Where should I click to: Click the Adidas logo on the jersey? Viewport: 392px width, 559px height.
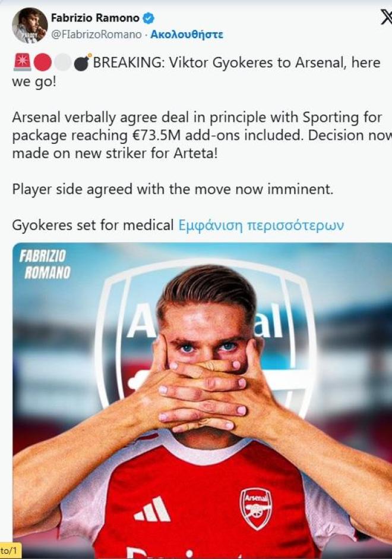click(x=153, y=509)
